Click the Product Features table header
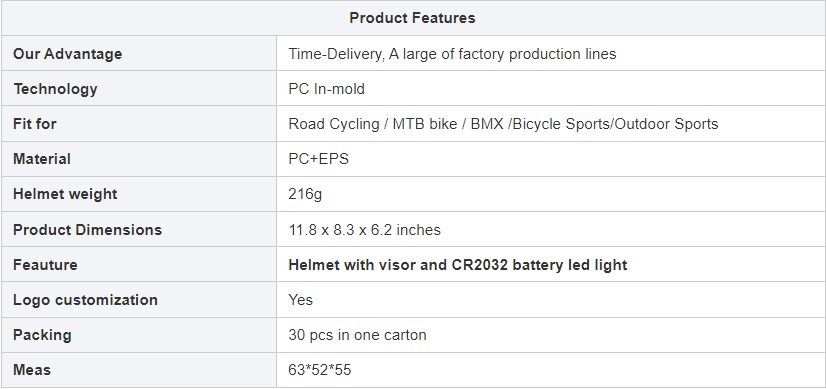The image size is (826, 389). (412, 18)
